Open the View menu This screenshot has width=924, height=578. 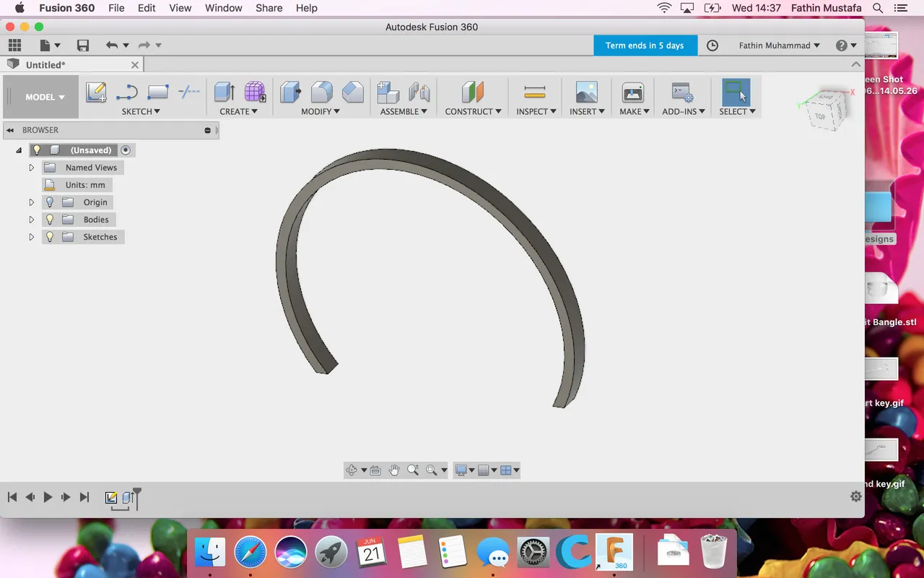180,8
